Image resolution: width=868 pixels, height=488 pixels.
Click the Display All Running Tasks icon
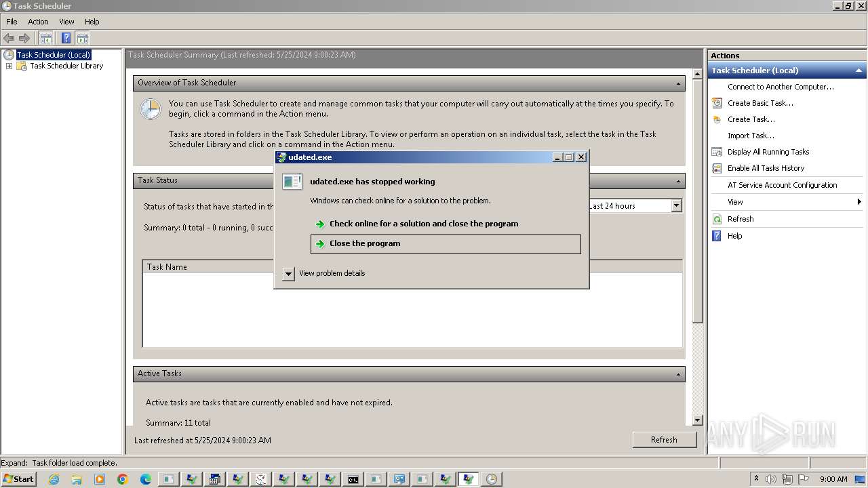point(717,152)
